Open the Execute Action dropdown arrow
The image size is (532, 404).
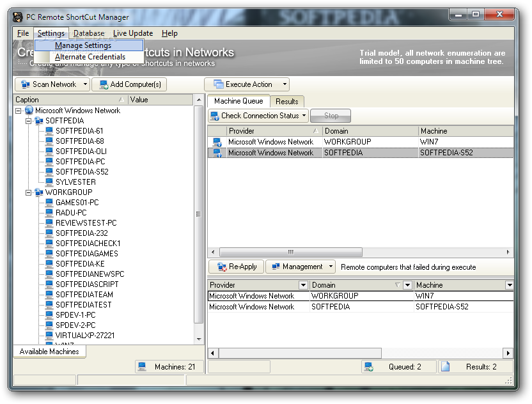point(285,84)
